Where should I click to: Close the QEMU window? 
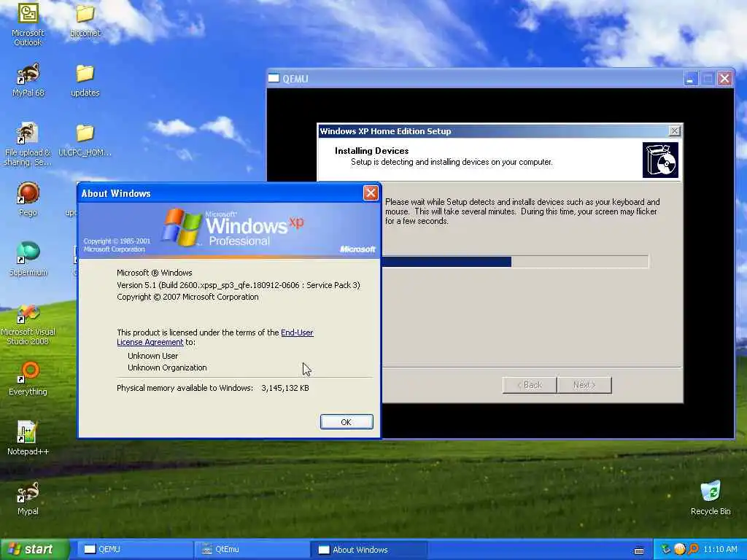click(x=724, y=79)
